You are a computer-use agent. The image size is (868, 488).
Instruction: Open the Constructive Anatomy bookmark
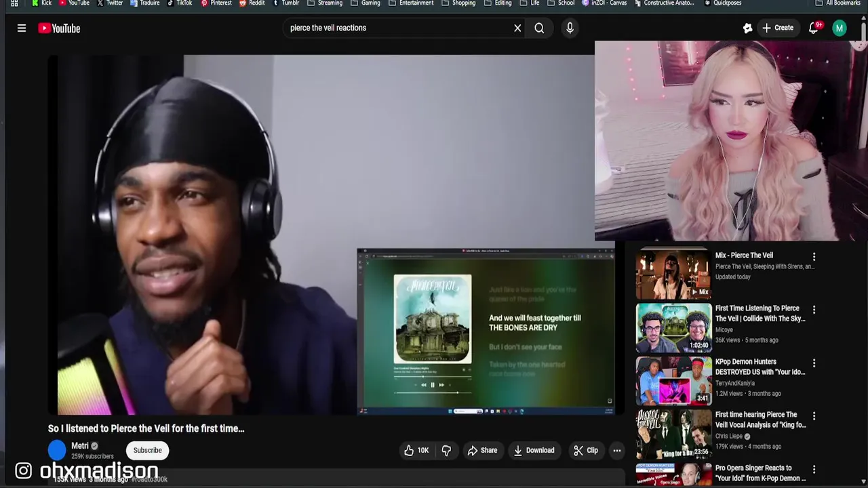pyautogui.click(x=665, y=3)
